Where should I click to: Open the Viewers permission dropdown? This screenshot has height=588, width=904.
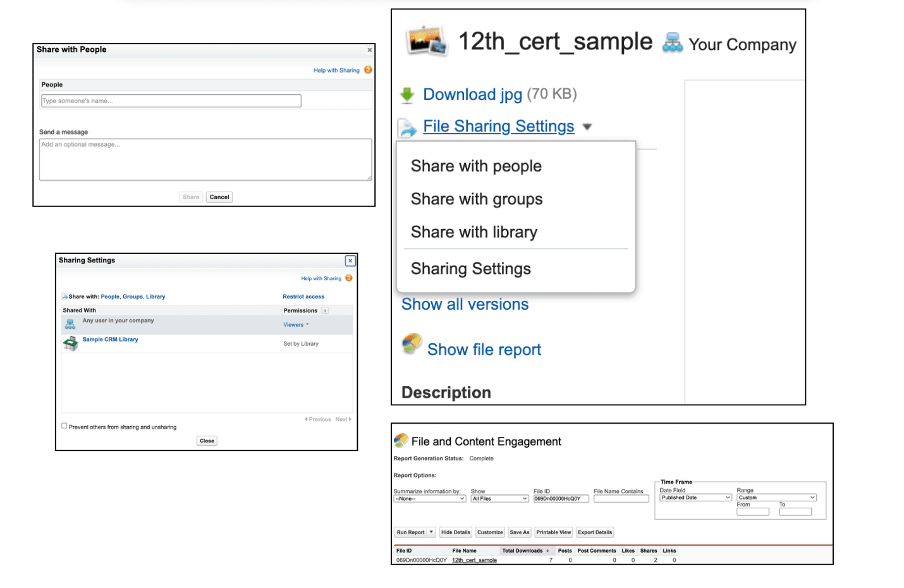(296, 325)
